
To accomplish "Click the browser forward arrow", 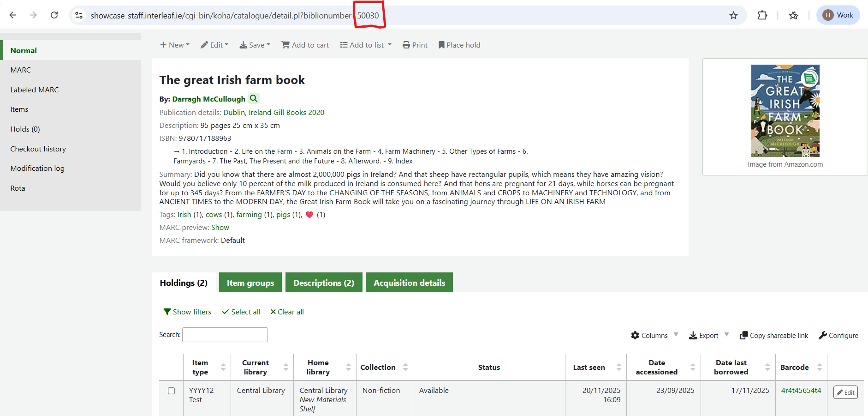I will [33, 15].
